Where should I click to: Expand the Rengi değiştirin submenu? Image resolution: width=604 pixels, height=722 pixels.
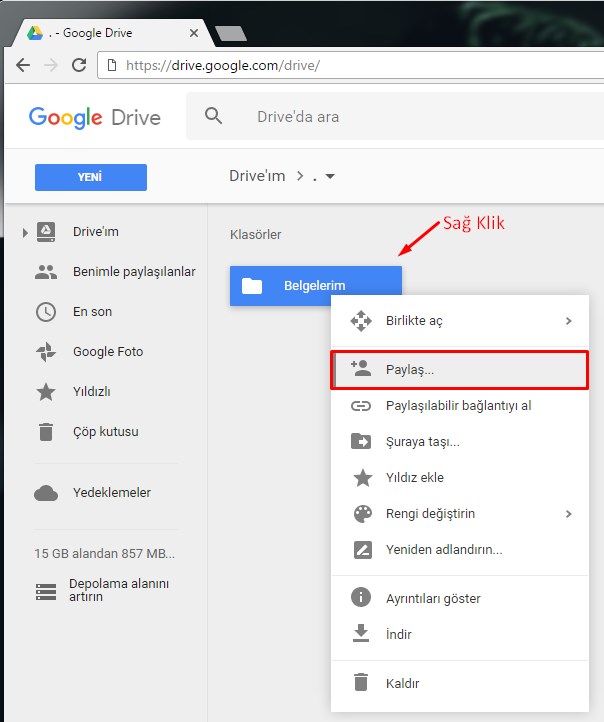568,514
